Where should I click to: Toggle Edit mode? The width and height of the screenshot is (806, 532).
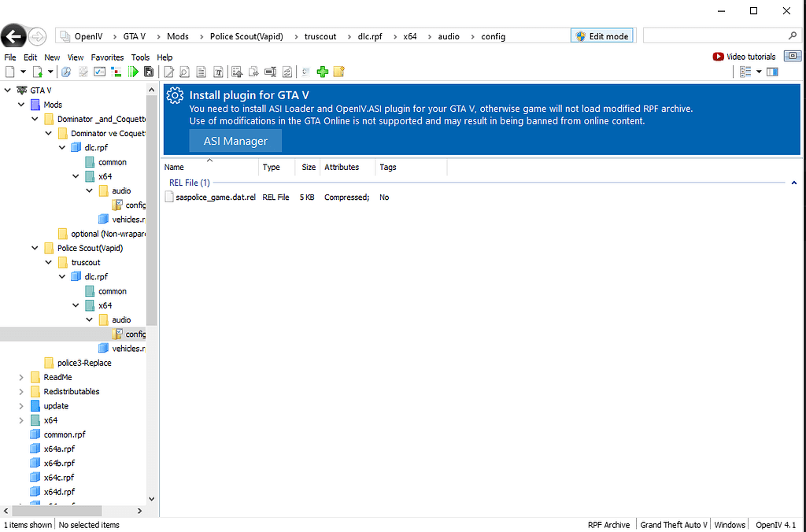pos(602,36)
